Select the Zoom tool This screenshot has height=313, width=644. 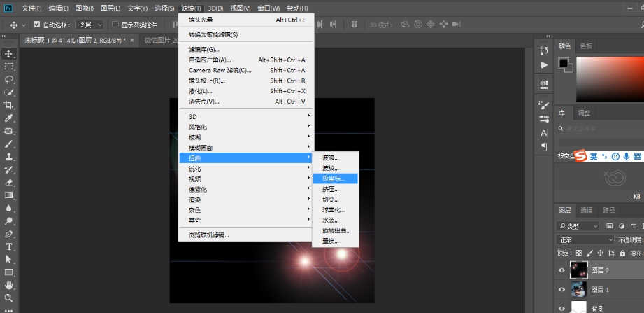pyautogui.click(x=9, y=298)
